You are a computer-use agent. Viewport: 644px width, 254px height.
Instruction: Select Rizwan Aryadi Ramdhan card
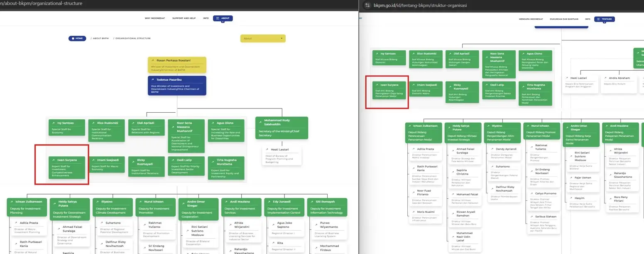(465, 218)
